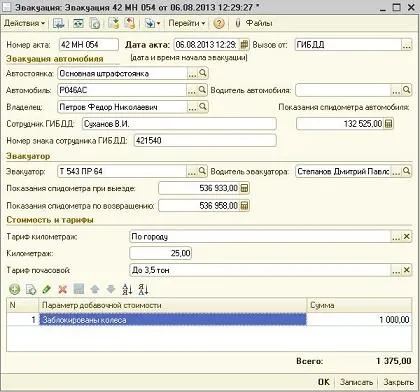Select the row Заблокированы колеса

pyautogui.click(x=209, y=320)
